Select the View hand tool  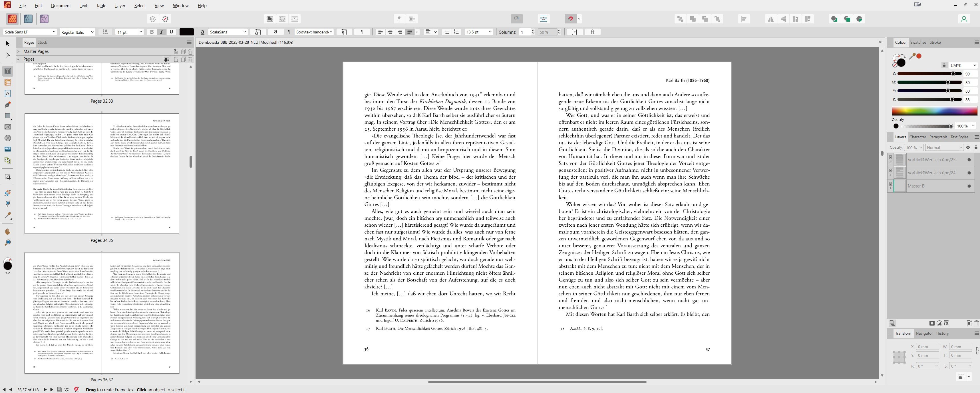pyautogui.click(x=8, y=232)
